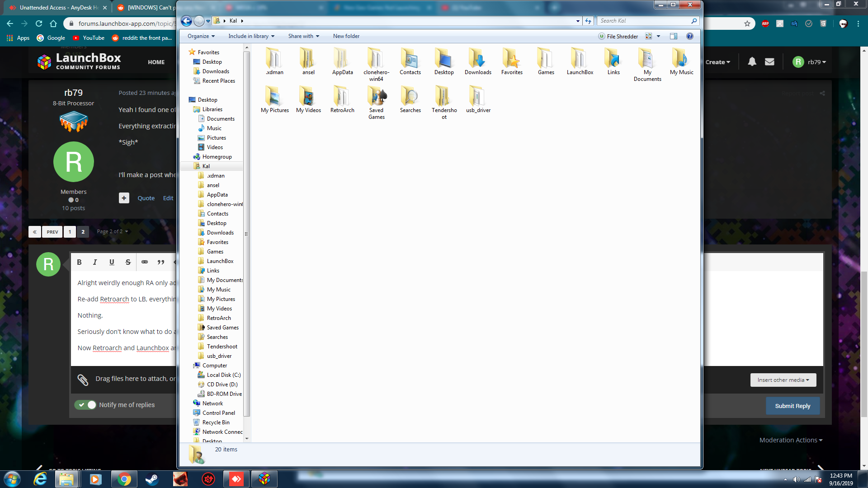
Task: Toggle the Explorer preview pane icon
Action: click(673, 36)
